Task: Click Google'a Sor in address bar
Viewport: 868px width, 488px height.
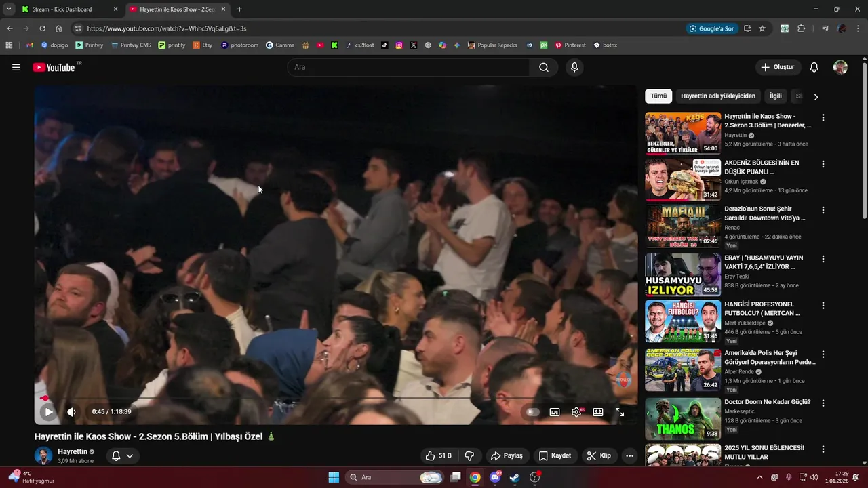Action: (x=711, y=28)
